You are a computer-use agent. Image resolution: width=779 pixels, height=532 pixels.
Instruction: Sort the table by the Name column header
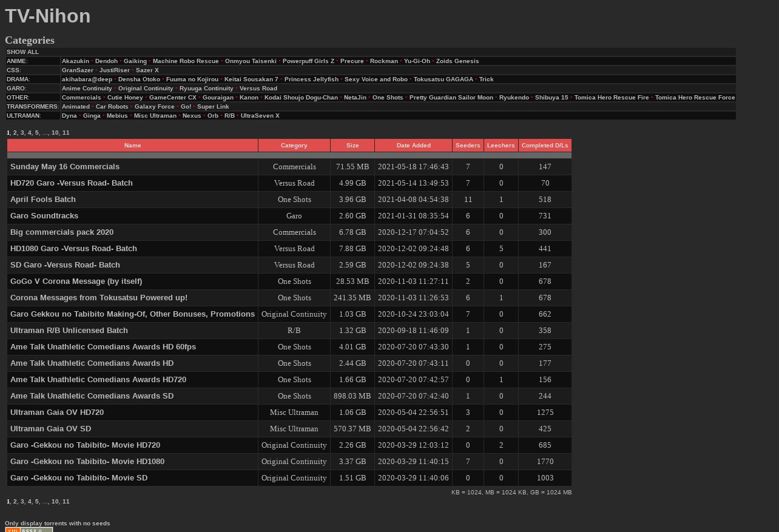pos(132,146)
